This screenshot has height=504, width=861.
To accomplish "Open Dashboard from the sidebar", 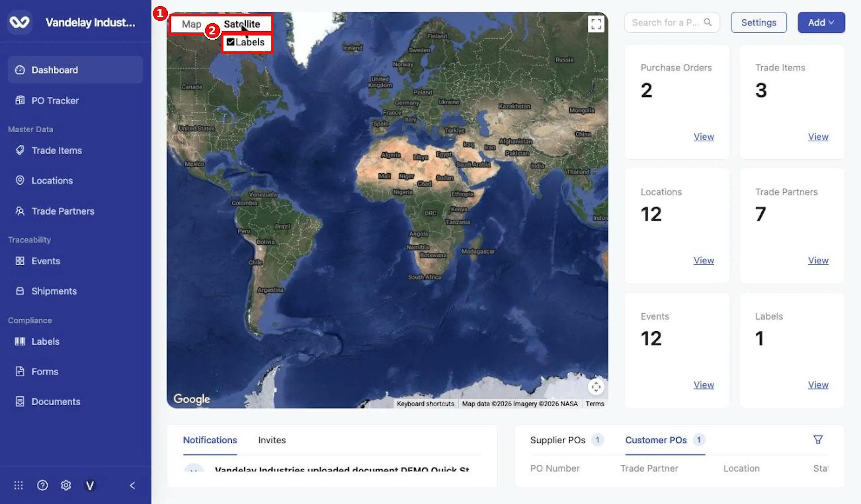I will tap(75, 70).
